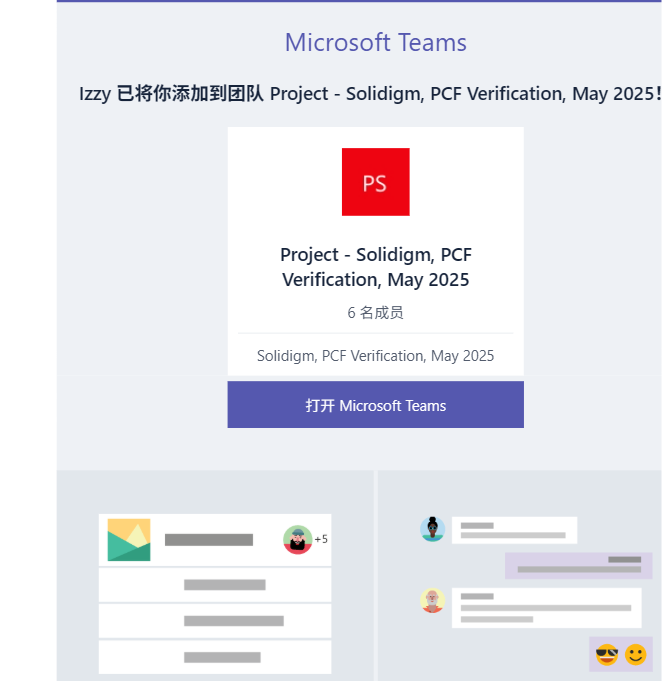Image resolution: width=669 pixels, height=681 pixels.
Task: Click the '+5' members indicator
Action: [x=321, y=539]
